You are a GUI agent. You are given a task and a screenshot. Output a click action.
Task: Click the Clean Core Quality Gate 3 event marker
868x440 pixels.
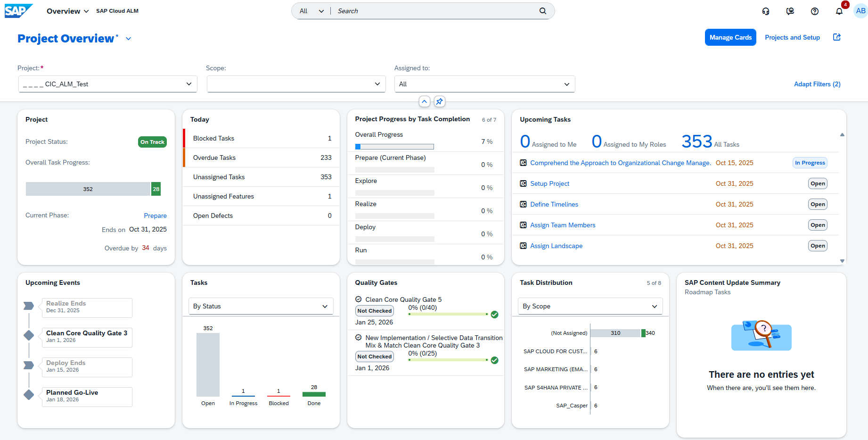29,335
